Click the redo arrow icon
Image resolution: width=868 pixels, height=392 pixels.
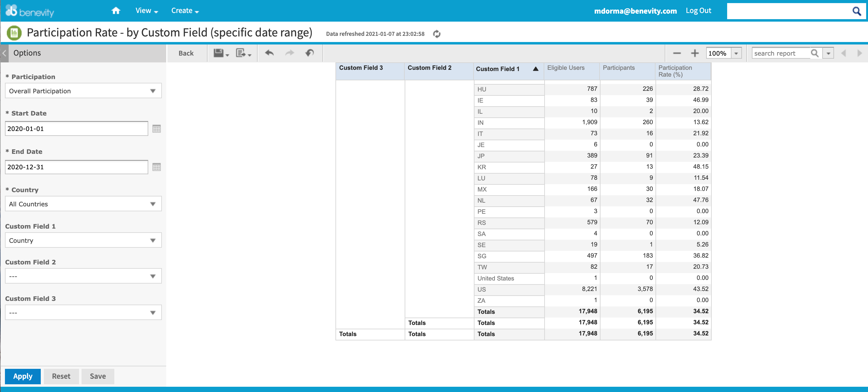pyautogui.click(x=289, y=53)
